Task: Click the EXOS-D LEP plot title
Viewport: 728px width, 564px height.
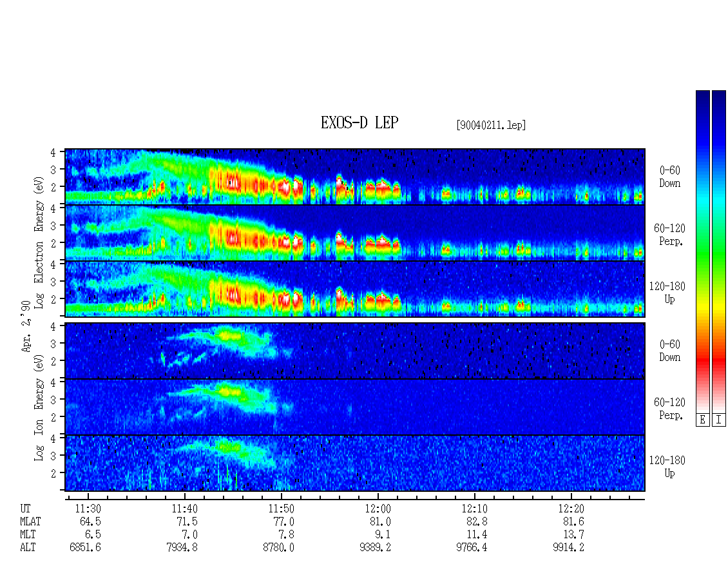Action: (x=359, y=123)
